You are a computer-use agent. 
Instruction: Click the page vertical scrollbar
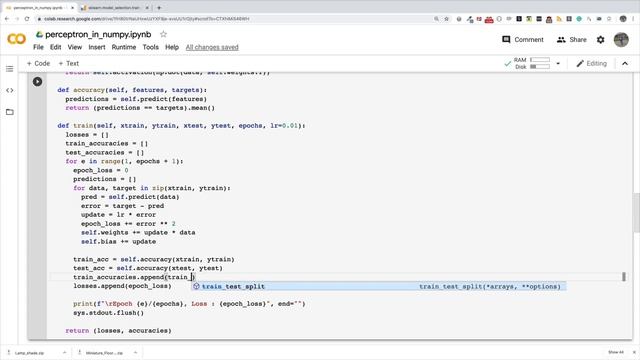tap(636, 212)
